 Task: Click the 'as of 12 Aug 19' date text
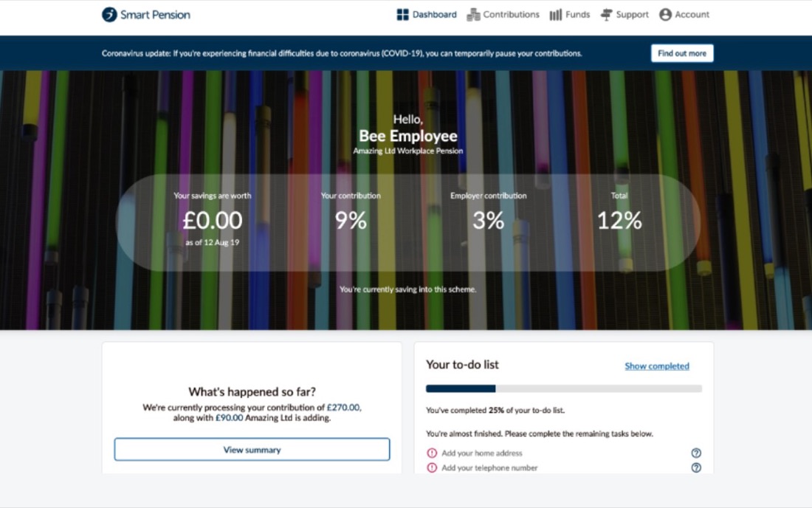213,242
